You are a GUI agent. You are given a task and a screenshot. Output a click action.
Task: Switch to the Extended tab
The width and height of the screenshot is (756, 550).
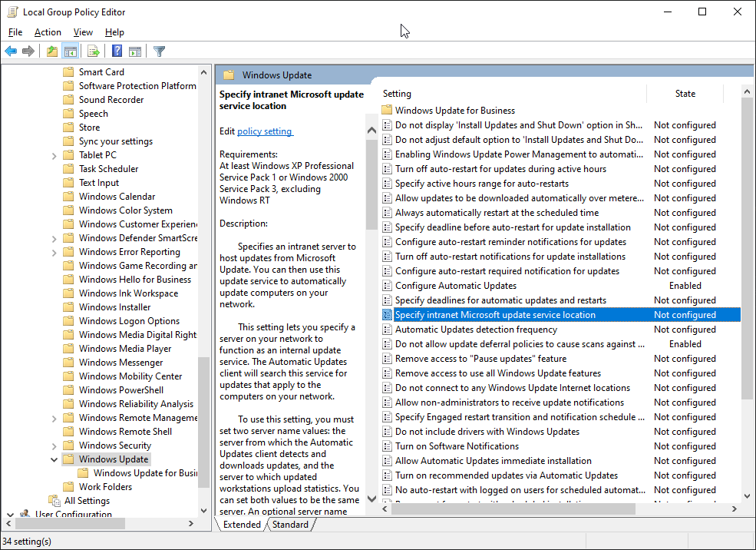(x=242, y=525)
